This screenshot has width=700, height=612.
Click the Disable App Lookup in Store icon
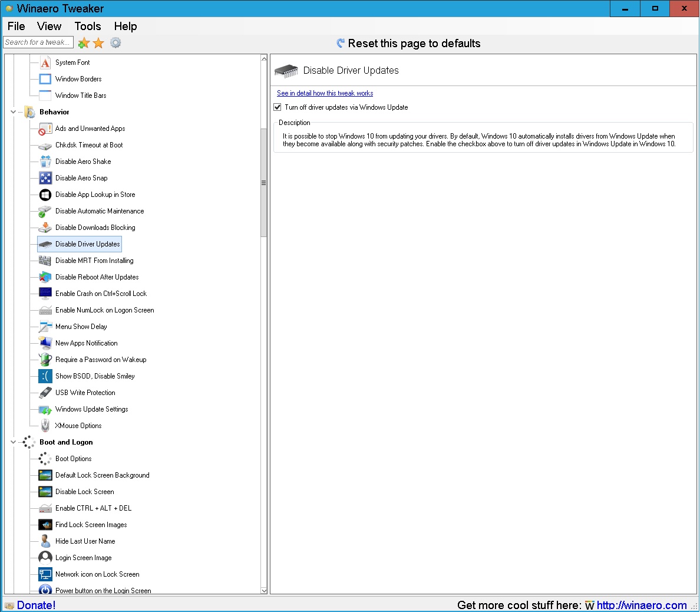point(45,195)
